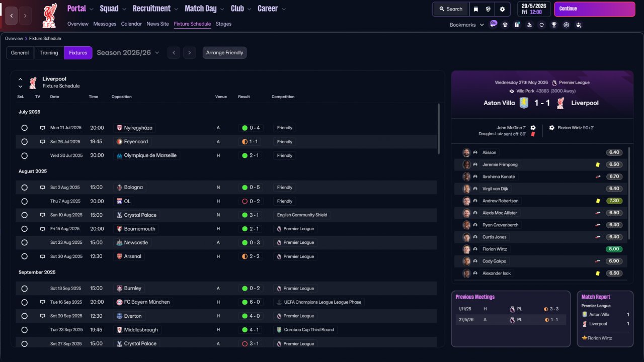Image resolution: width=644 pixels, height=362 pixels.
Task: Switch to the Training view tab
Action: 49,53
